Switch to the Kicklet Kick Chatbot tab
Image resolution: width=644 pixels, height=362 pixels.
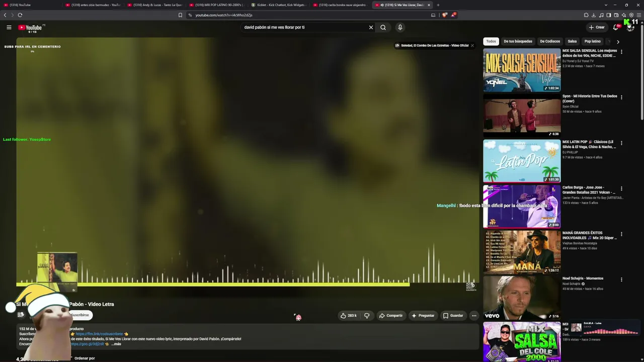click(279, 5)
